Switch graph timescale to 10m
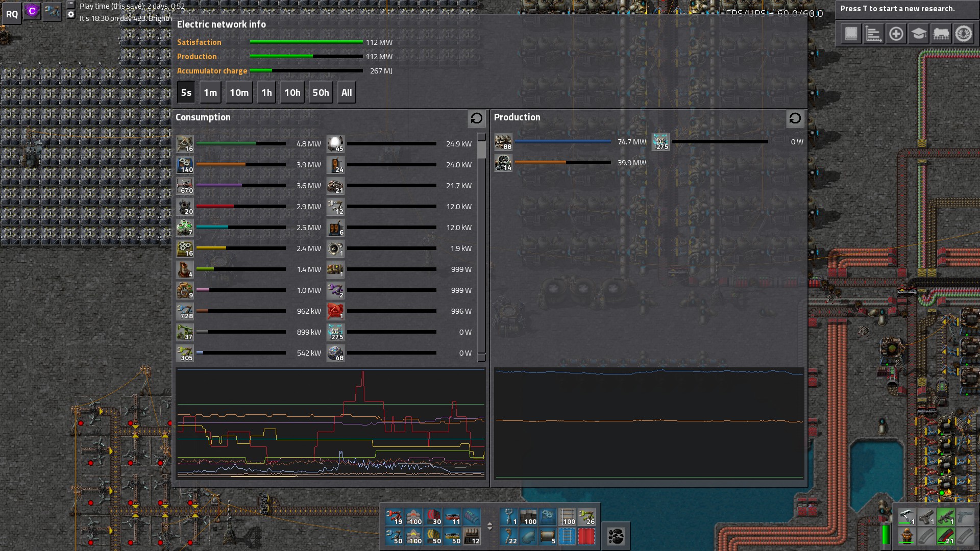 pyautogui.click(x=239, y=92)
